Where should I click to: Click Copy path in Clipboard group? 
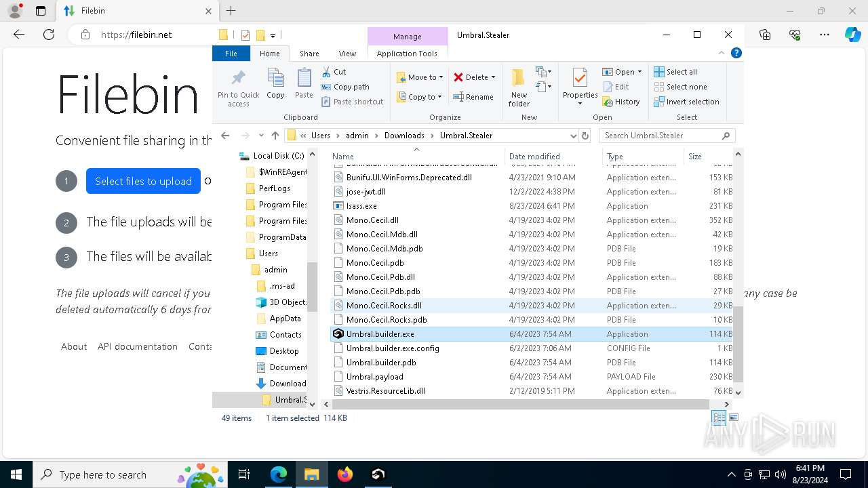[x=345, y=87]
